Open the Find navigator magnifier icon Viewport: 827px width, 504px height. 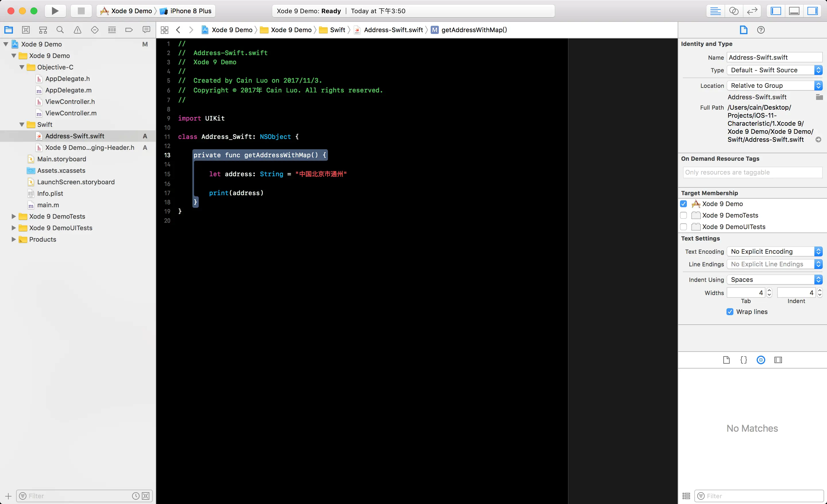click(60, 30)
